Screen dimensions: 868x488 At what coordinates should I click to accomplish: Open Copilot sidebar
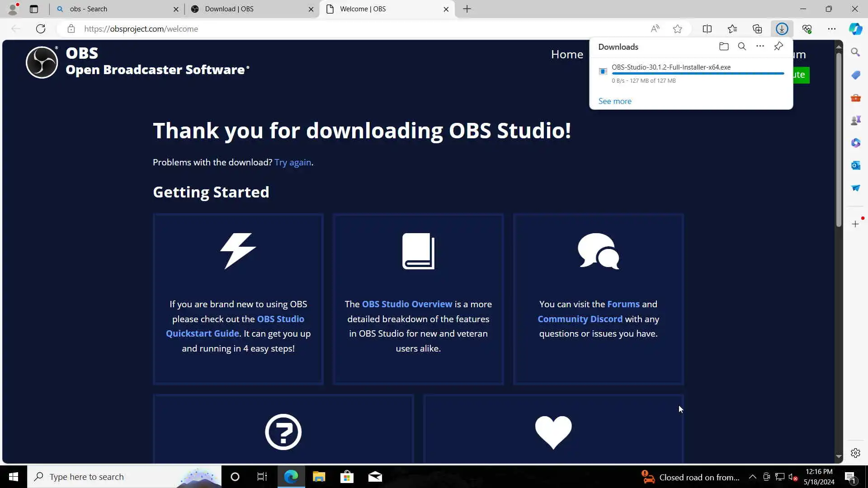(855, 29)
